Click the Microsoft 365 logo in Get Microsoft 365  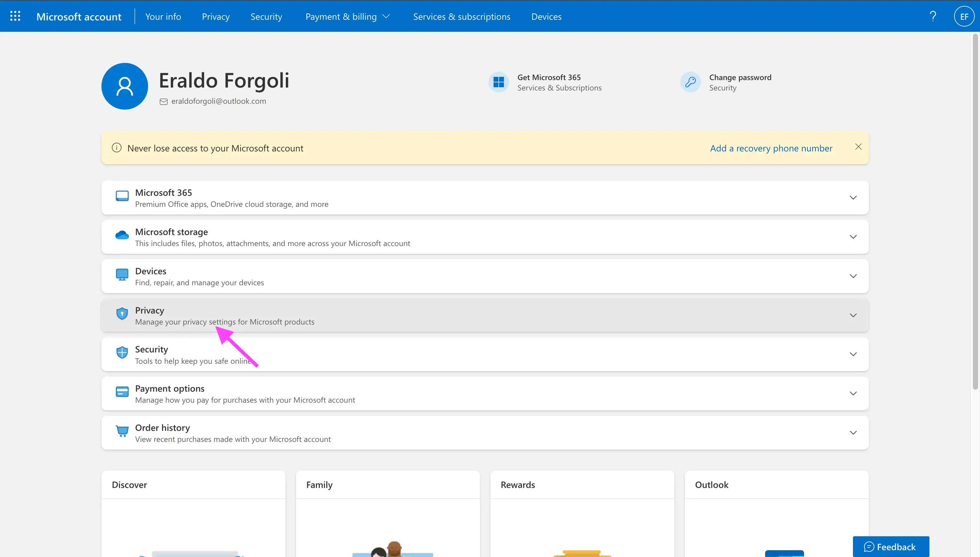coord(498,81)
